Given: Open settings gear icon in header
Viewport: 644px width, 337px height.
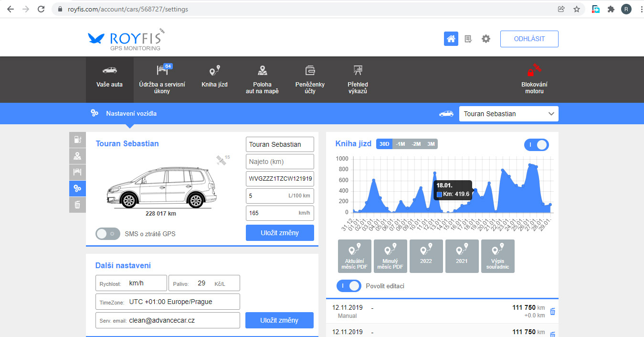Looking at the screenshot, I should pyautogui.click(x=486, y=39).
